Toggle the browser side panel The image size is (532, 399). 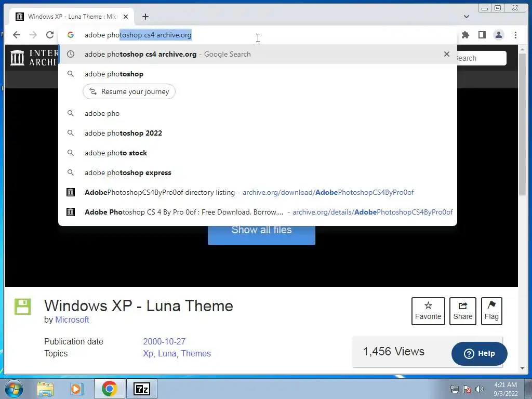point(482,35)
